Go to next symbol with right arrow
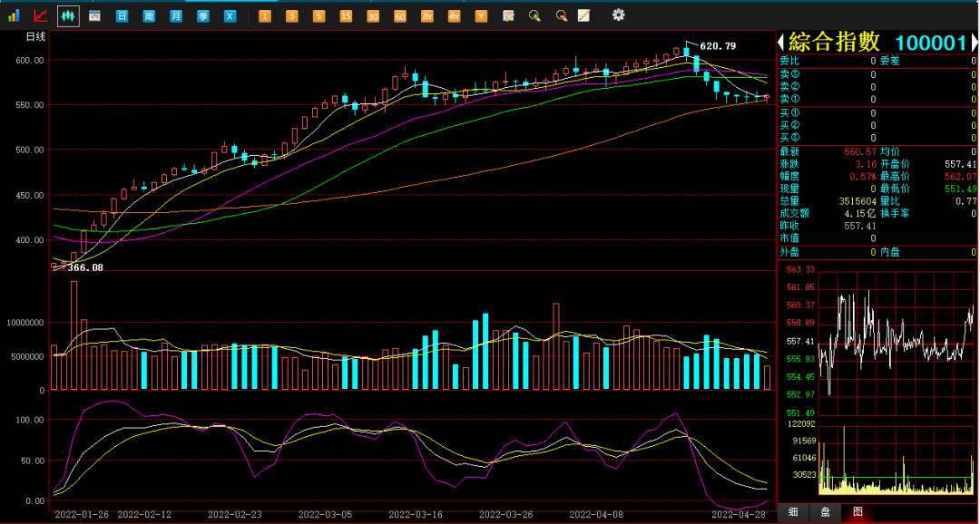Viewport: 980px width, 524px height. pyautogui.click(x=974, y=43)
